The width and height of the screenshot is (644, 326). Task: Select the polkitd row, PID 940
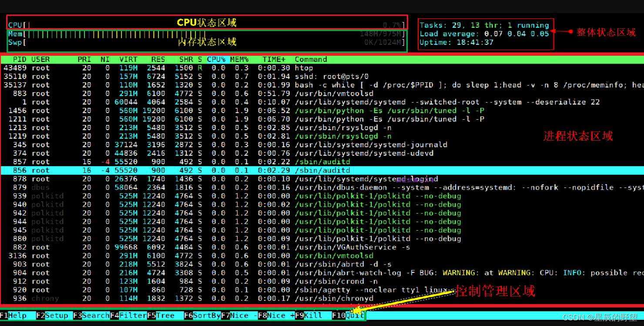coord(322,205)
